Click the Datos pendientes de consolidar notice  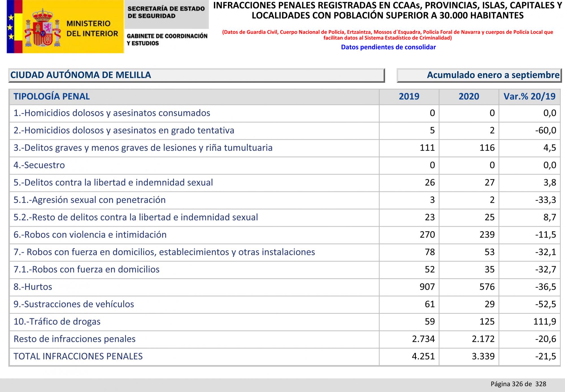tap(388, 47)
